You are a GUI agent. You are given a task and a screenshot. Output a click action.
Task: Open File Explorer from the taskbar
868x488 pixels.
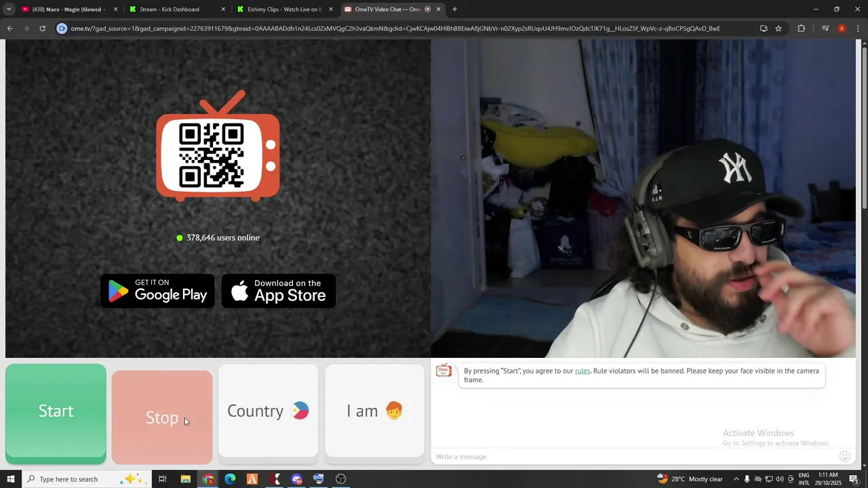[185, 479]
